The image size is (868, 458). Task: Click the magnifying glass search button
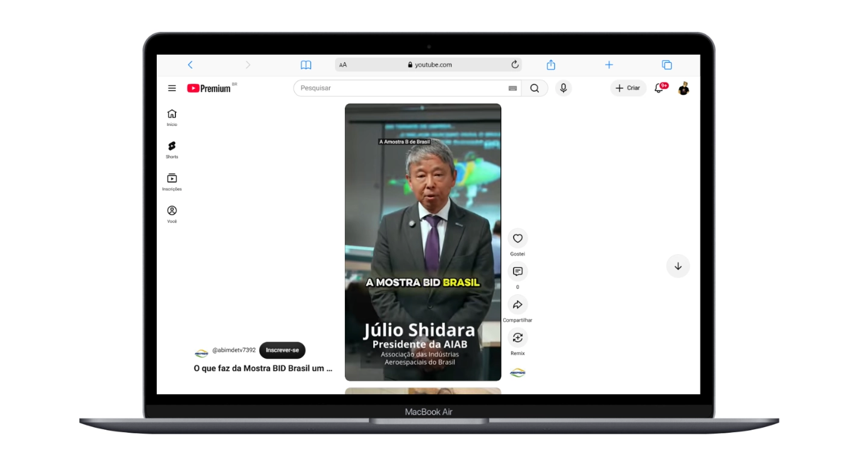[x=535, y=88]
